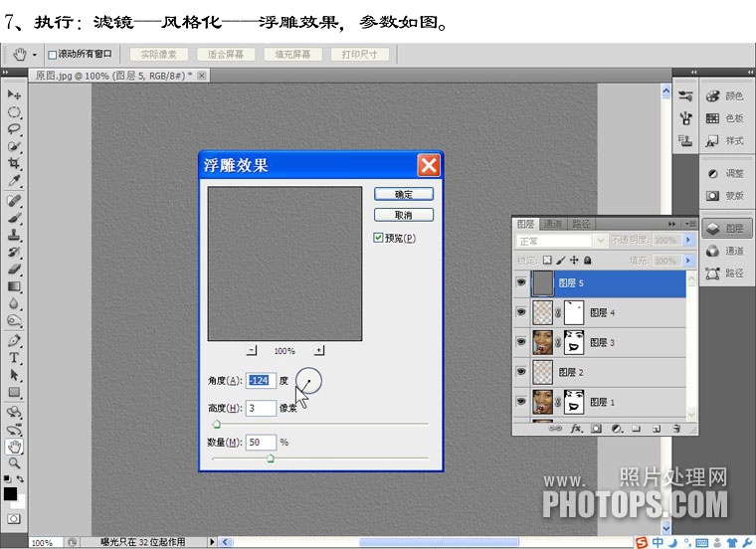Open Layers panel options menu
The height and width of the screenshot is (549, 756).
690,224
